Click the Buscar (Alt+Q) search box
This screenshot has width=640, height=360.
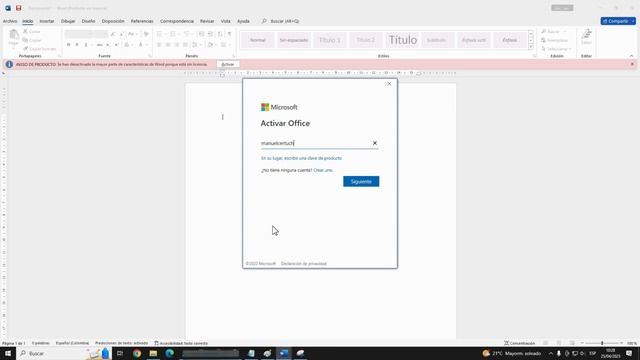point(281,21)
